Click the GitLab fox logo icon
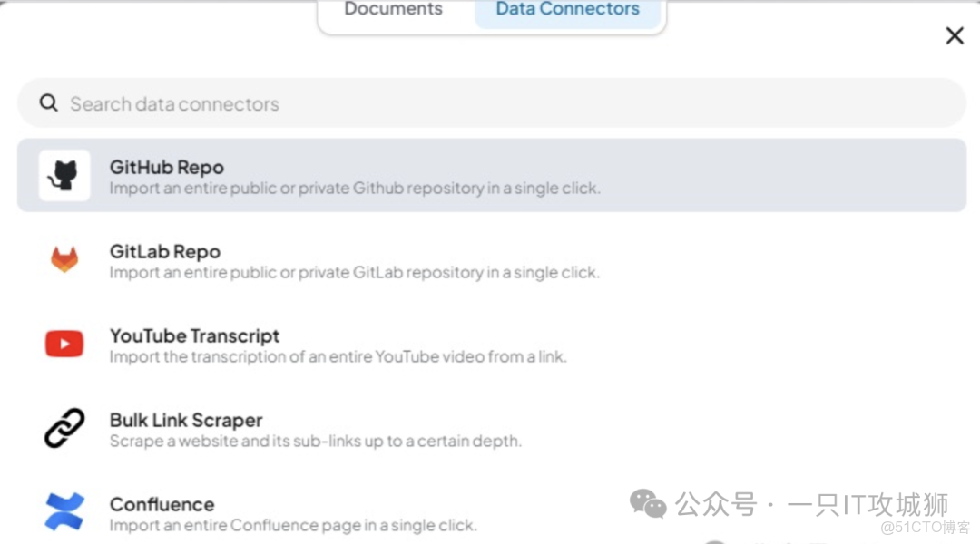Viewport: 980px width, 544px height. [64, 260]
